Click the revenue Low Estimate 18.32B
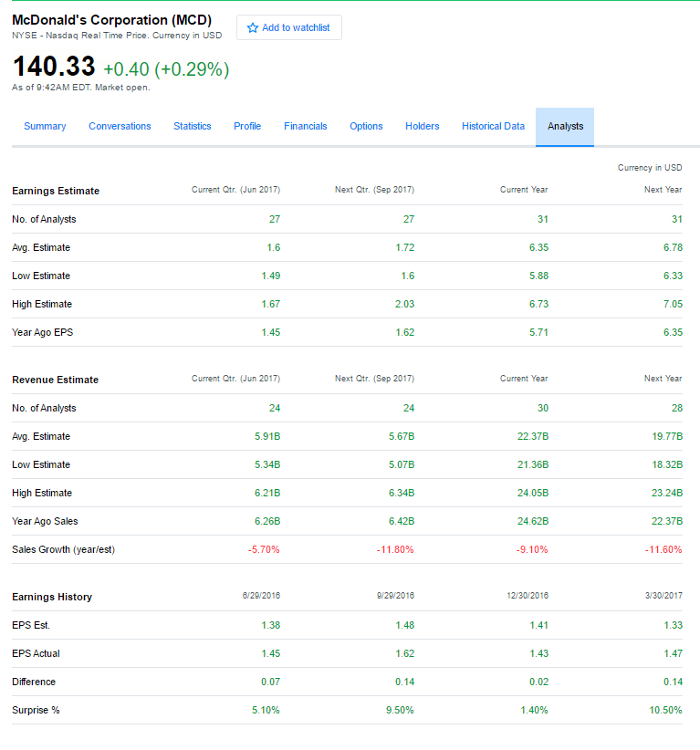The height and width of the screenshot is (750, 700). [x=667, y=465]
